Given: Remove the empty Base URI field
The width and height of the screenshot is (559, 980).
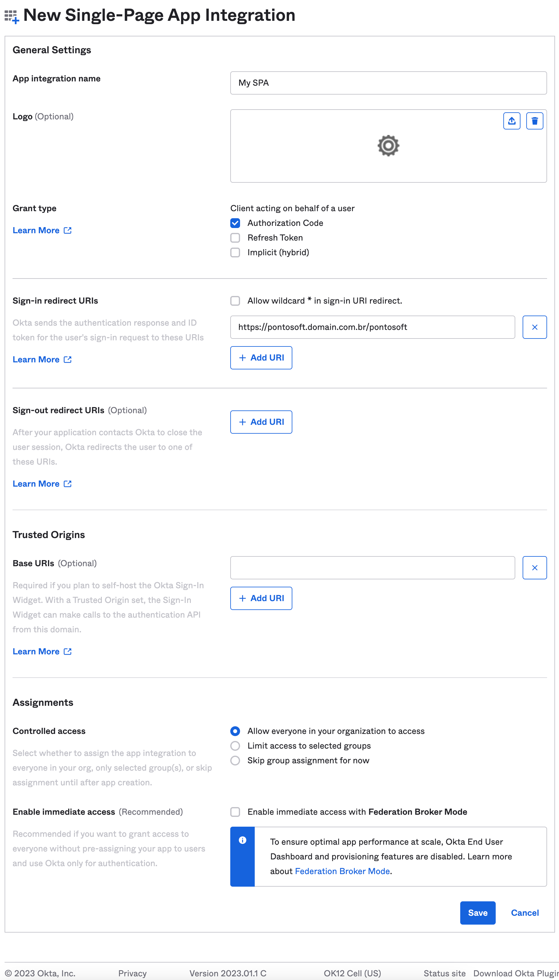Looking at the screenshot, I should pyautogui.click(x=535, y=567).
